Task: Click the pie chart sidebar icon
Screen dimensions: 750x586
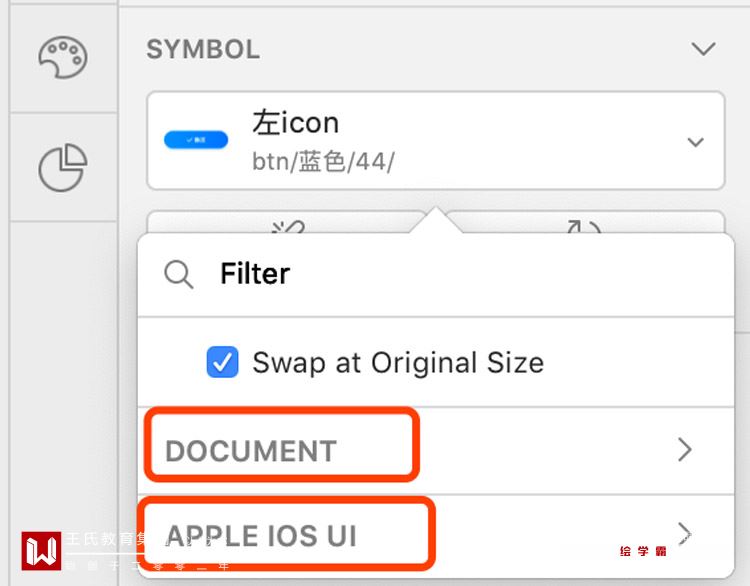Action: pyautogui.click(x=62, y=167)
